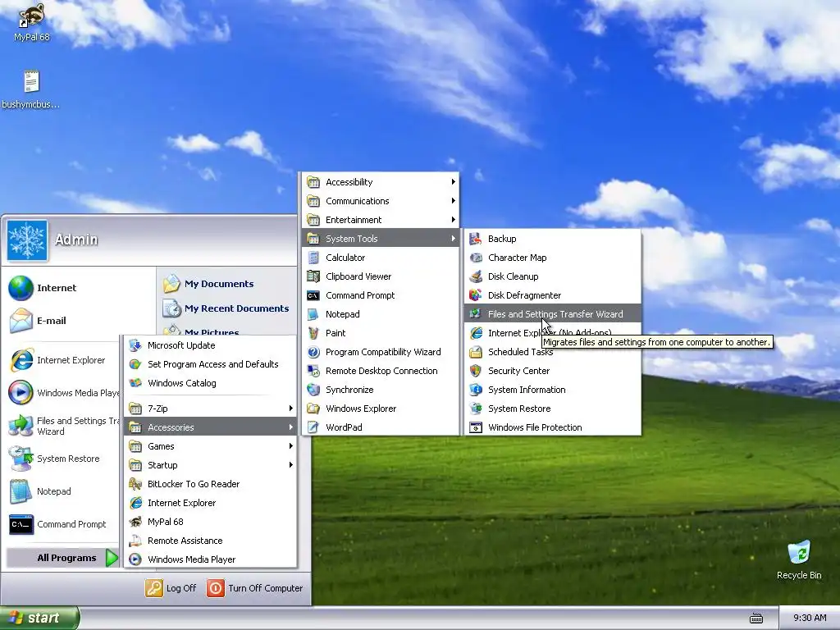Open the Recycle Bin

(x=799, y=559)
